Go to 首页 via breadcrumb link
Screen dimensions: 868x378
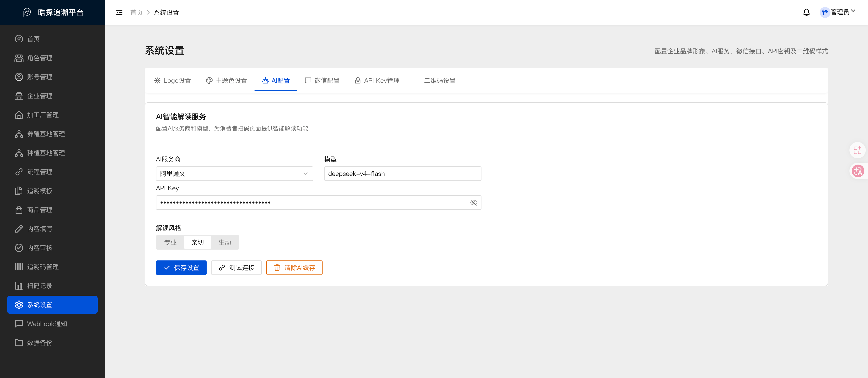pos(137,12)
